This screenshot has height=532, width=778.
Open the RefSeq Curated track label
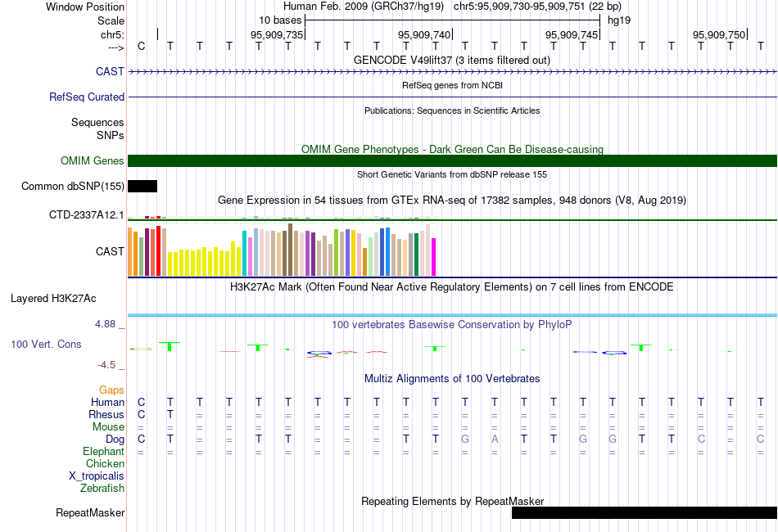(86, 97)
